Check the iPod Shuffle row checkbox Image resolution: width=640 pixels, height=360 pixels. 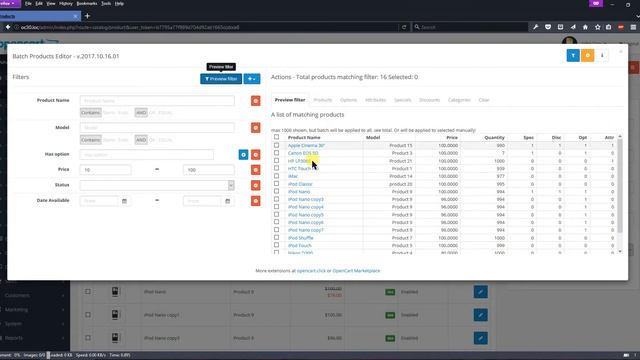[x=276, y=237]
